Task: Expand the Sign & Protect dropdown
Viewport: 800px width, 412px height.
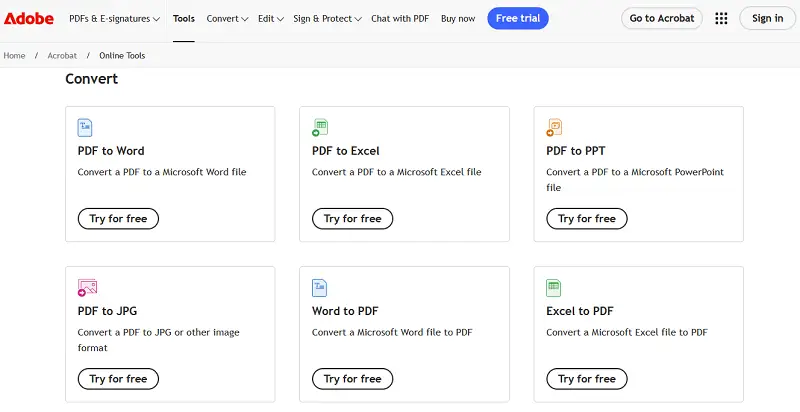Action: click(327, 18)
